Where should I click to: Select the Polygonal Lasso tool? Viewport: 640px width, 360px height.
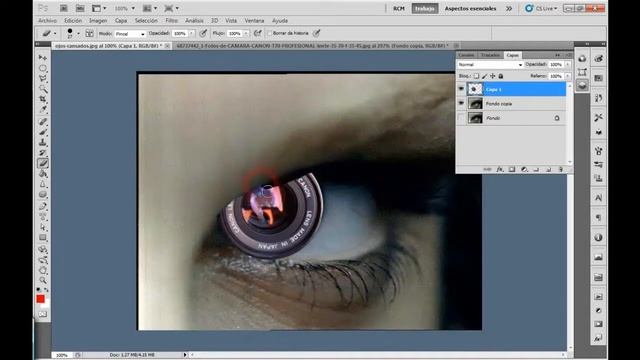42,78
